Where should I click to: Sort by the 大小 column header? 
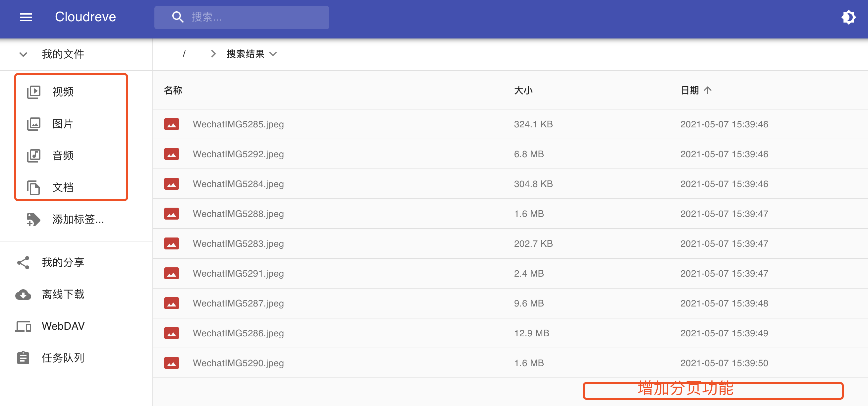[523, 91]
